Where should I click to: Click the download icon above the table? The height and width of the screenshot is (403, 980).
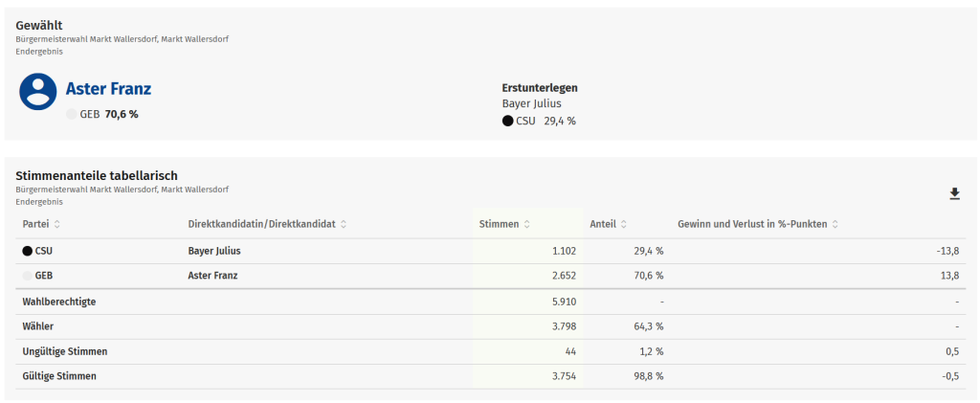click(954, 194)
